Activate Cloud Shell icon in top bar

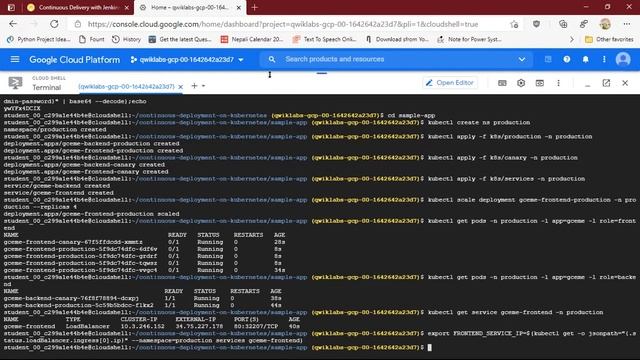click(548, 60)
